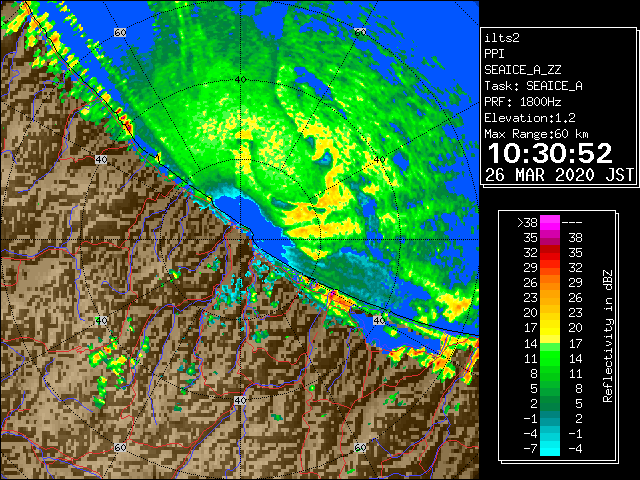Click the bright green legend band beside left-scale 11
The height and width of the screenshot is (480, 640).
click(x=550, y=358)
